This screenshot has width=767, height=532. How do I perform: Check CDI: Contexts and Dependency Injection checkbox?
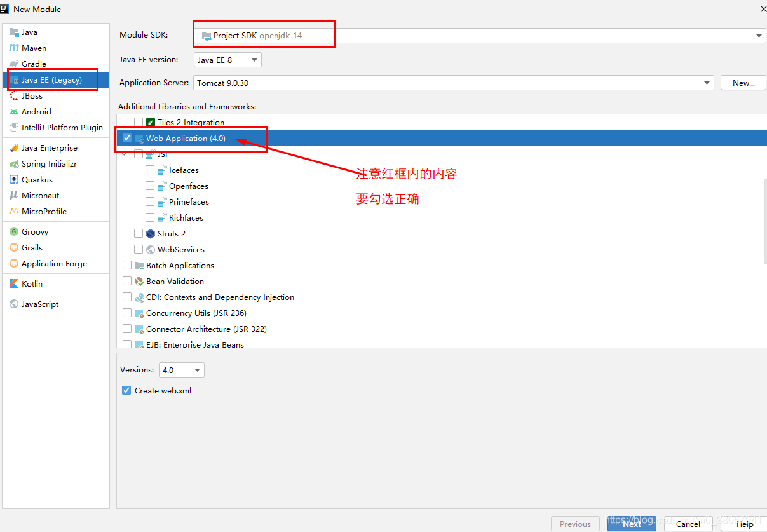point(127,297)
